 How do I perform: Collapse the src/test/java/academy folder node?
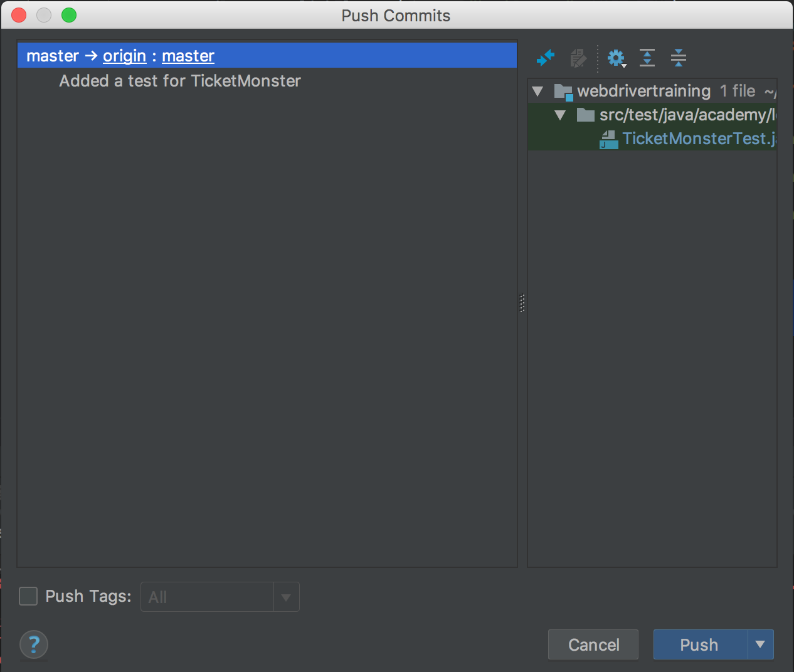pyautogui.click(x=560, y=115)
